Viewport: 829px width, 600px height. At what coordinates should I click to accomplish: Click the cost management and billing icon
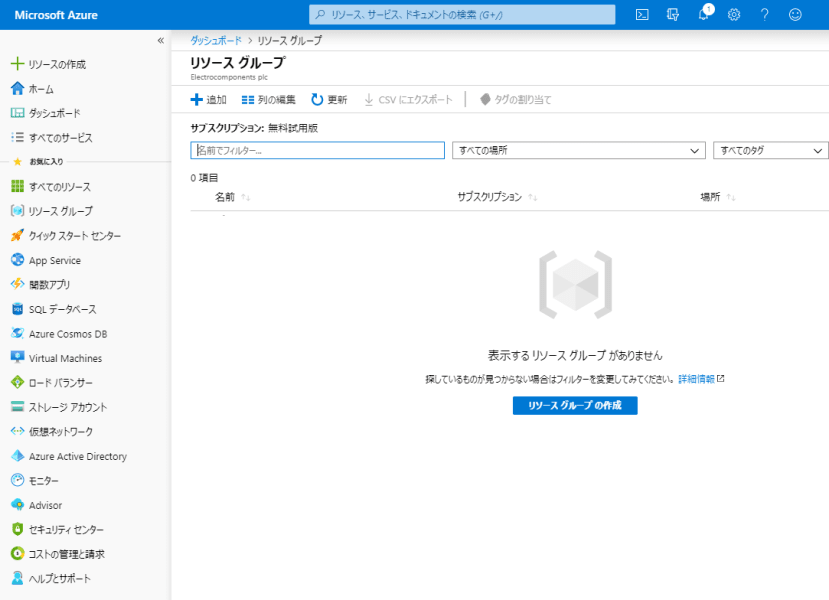click(17, 553)
